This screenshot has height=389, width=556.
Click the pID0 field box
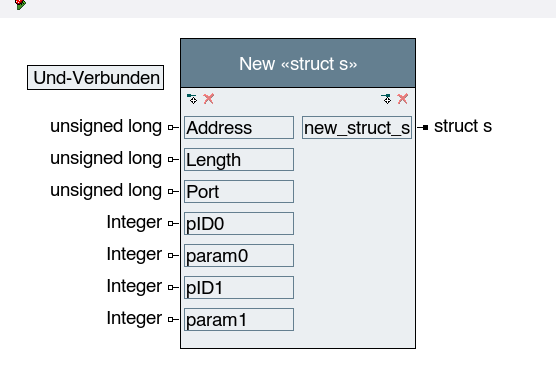pyautogui.click(x=239, y=223)
